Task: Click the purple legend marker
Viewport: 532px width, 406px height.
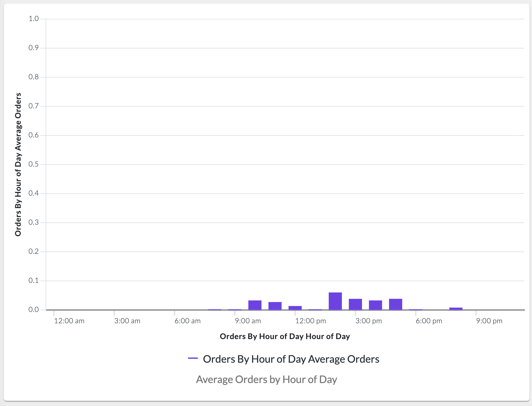Action: 193,358
